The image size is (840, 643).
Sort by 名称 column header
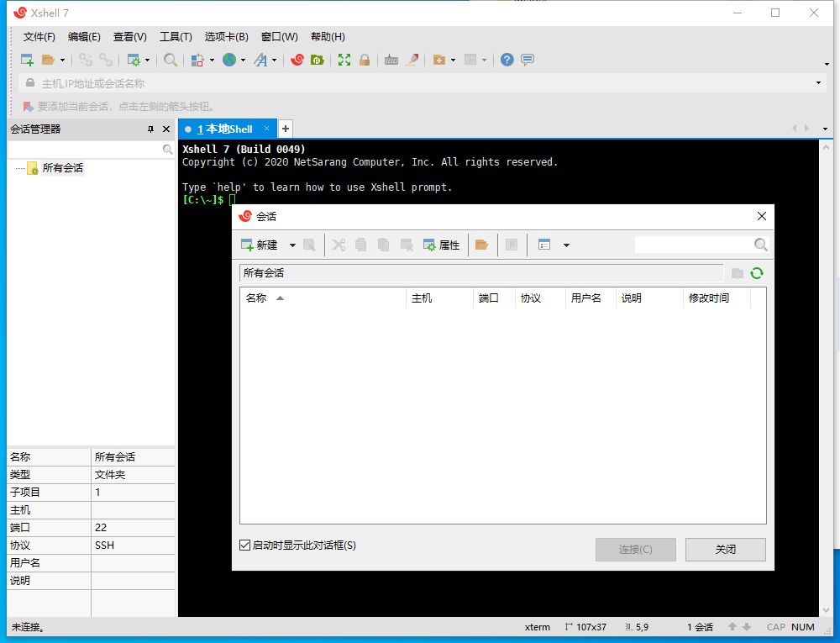click(323, 298)
